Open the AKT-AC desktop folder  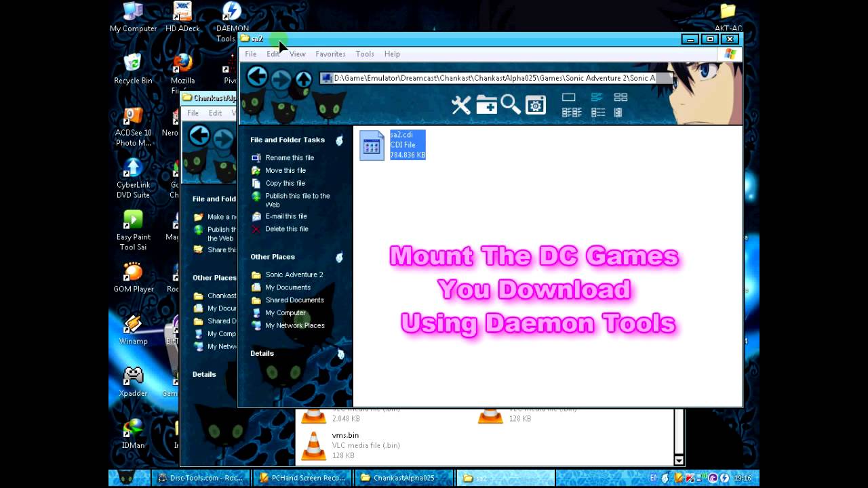(x=728, y=17)
